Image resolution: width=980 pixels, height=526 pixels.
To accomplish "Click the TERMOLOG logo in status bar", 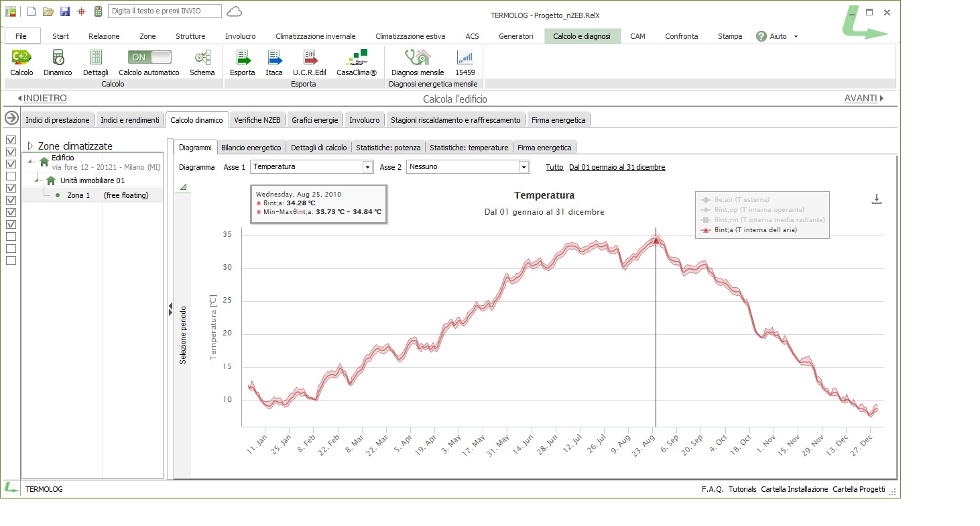I will click(x=11, y=488).
